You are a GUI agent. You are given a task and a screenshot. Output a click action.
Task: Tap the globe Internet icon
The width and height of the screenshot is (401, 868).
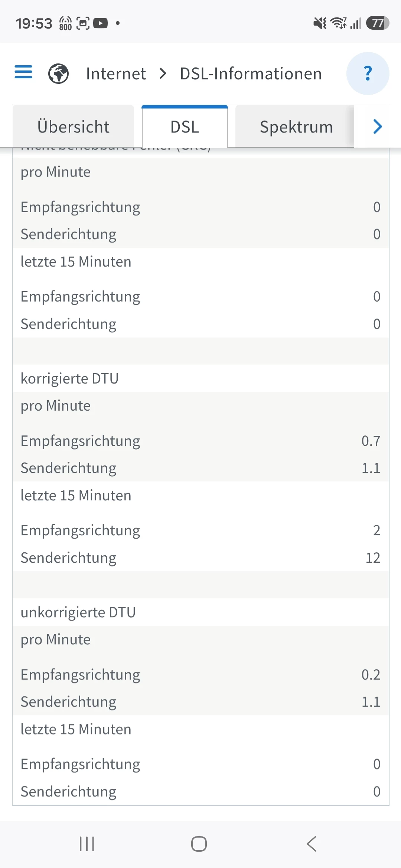pyautogui.click(x=59, y=73)
